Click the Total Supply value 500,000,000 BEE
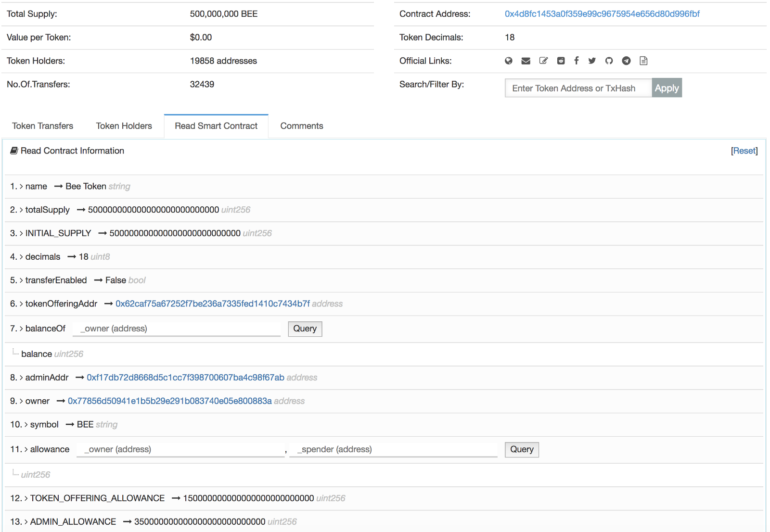Viewport: 770px width, 532px height. (224, 14)
